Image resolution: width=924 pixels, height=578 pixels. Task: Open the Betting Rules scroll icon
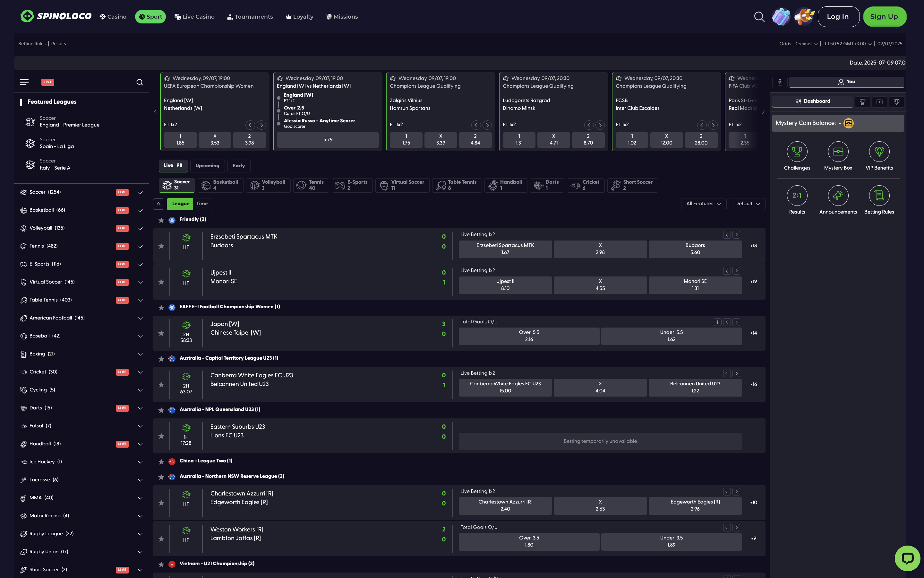click(879, 196)
